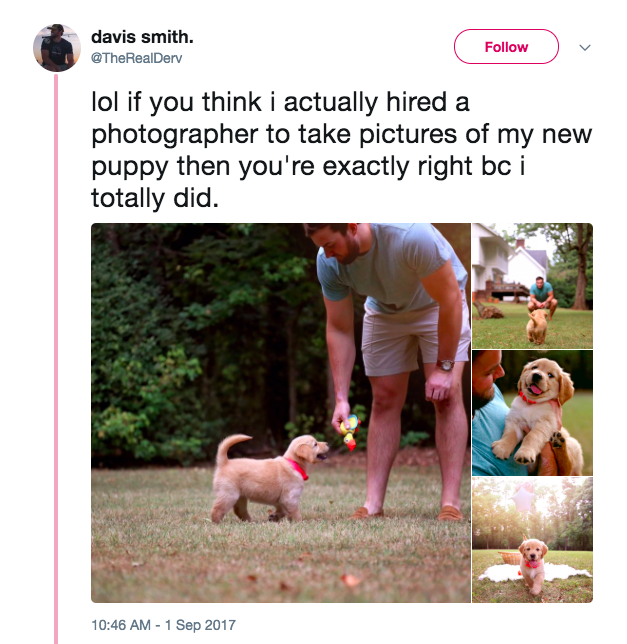Click tweet line starting "lol if you think"
Viewport: 627px width, 644px height.
pos(280,102)
